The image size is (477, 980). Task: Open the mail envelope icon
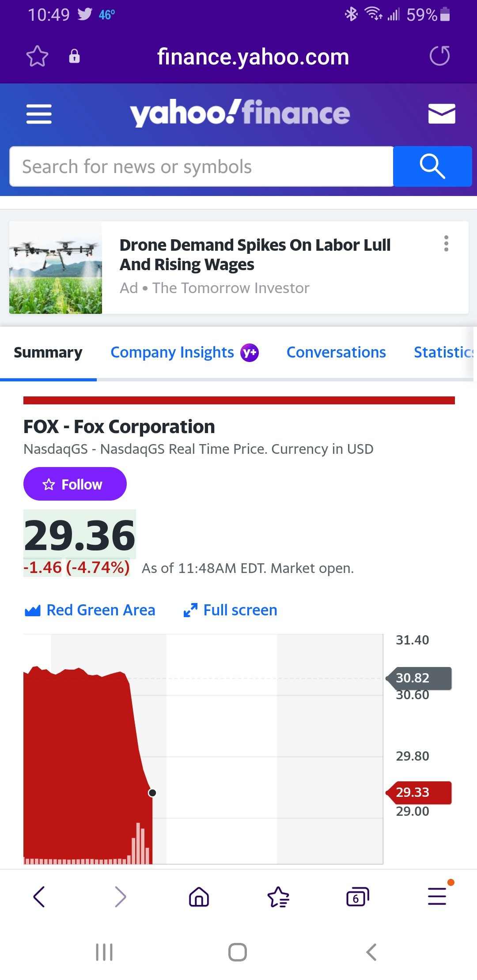(442, 113)
